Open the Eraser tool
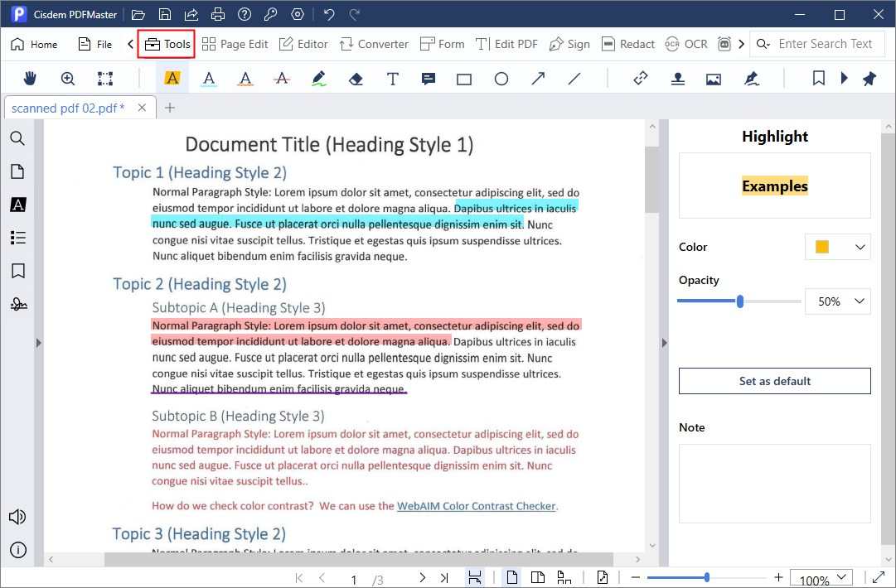This screenshot has height=588, width=896. pyautogui.click(x=356, y=78)
